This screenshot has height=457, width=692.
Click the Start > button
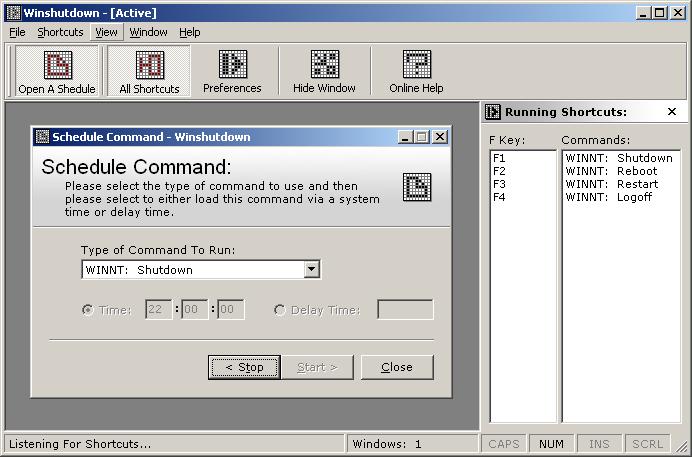point(317,367)
